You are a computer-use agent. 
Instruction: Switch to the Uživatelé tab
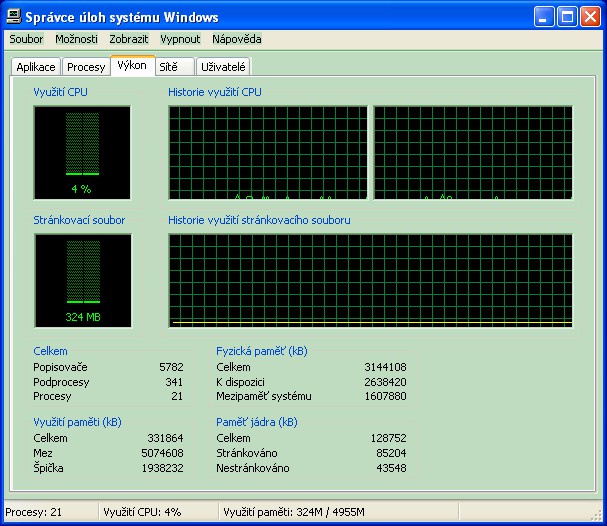(224, 67)
